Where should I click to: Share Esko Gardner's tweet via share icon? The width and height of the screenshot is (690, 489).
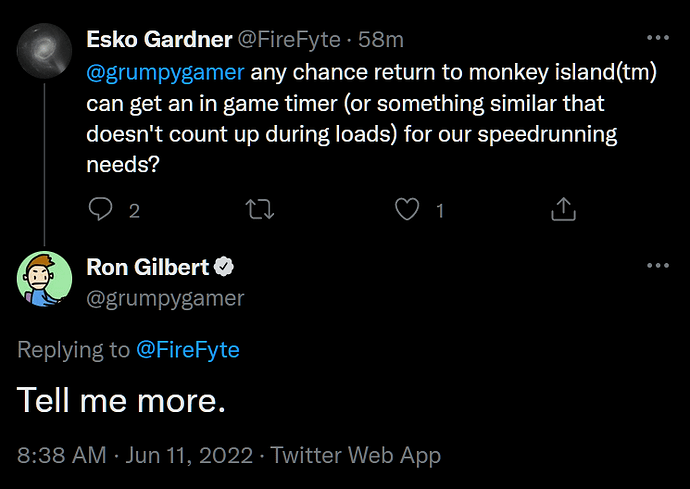click(563, 209)
